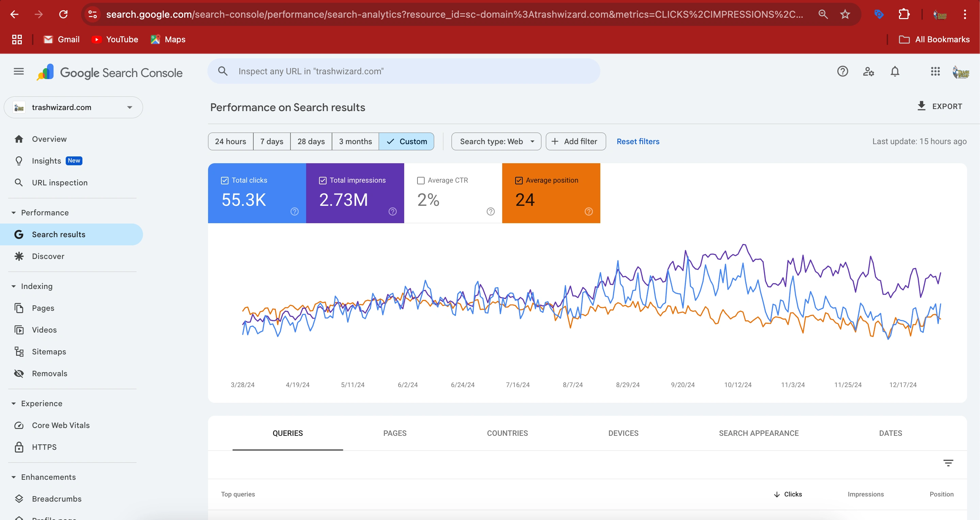Open the Sitemaps sidebar item
This screenshot has width=980, height=520.
click(49, 352)
